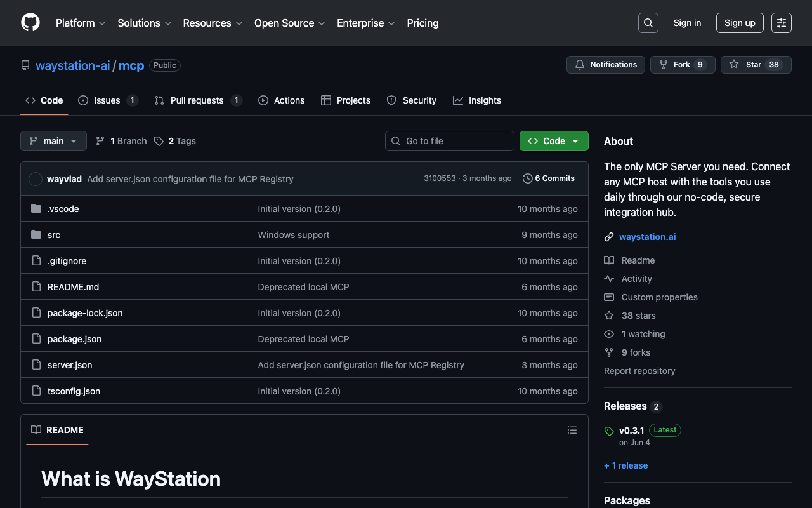The height and width of the screenshot is (508, 812).
Task: Go to the Pull requests tab
Action: (197, 100)
